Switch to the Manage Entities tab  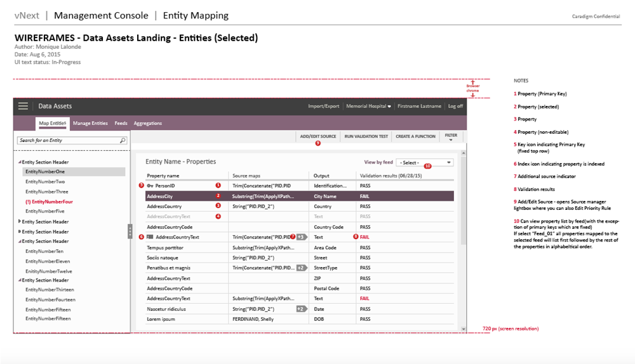90,123
